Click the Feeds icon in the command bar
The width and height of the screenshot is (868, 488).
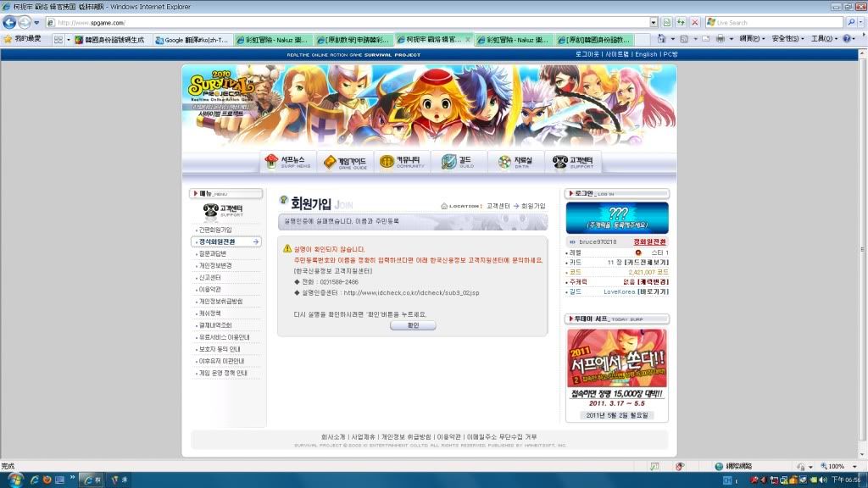point(684,39)
